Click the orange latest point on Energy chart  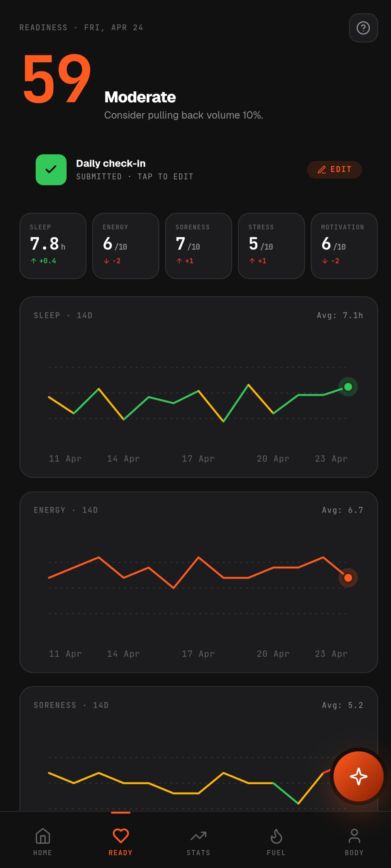coord(348,578)
